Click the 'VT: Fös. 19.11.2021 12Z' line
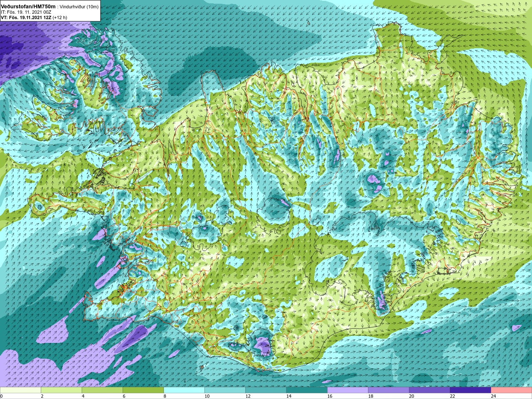 coord(26,18)
